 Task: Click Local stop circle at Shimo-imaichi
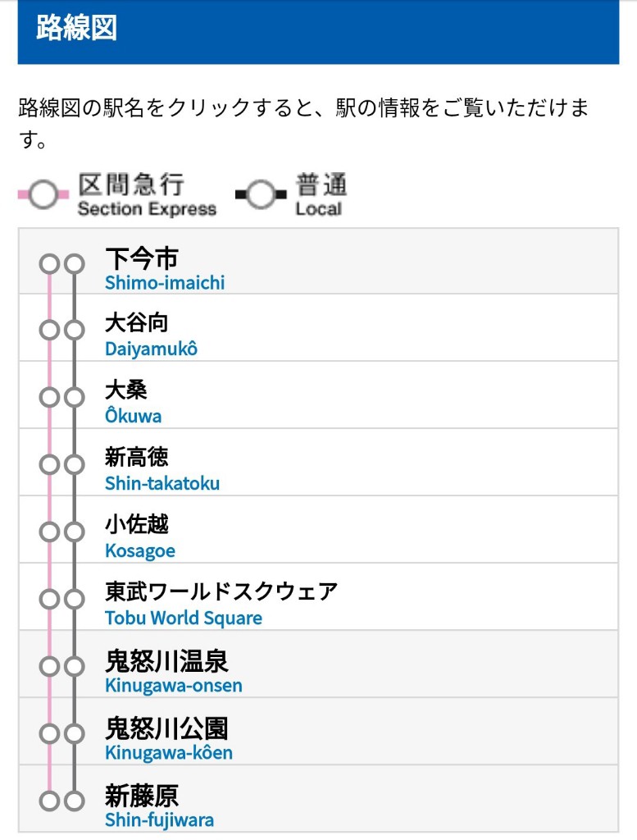pyautogui.click(x=75, y=264)
